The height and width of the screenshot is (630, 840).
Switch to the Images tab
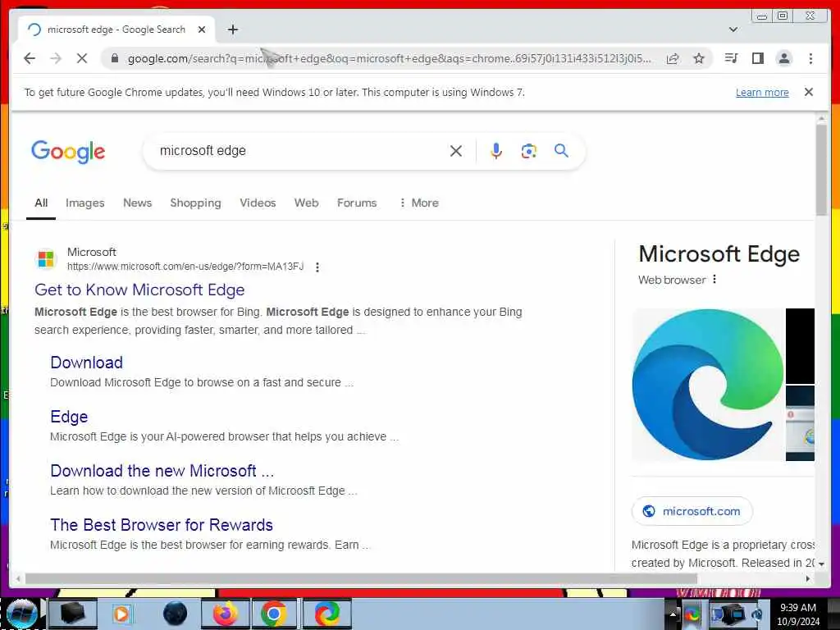coord(85,203)
